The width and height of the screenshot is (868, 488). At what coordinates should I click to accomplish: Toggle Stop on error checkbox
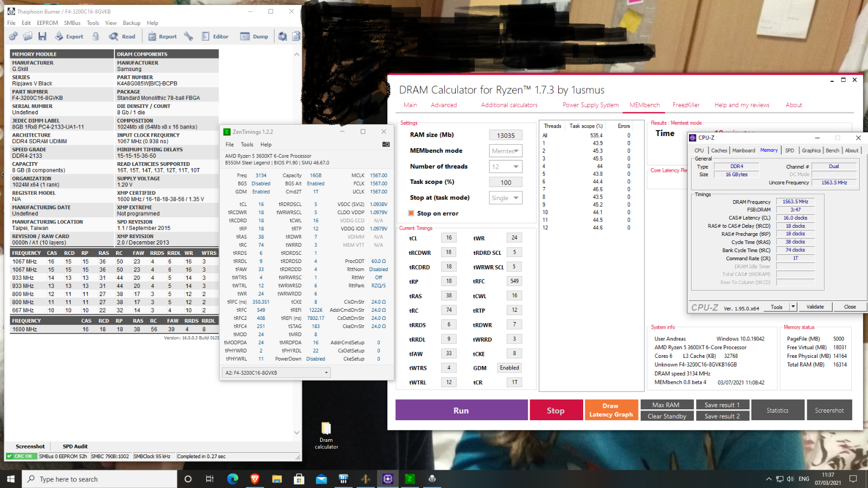(x=411, y=213)
